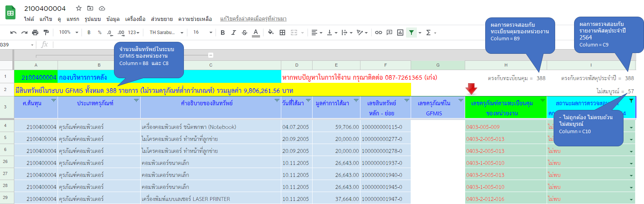Viewport: 644px width, 204px height.
Task: Toggle italic formatting
Action: coord(233,33)
